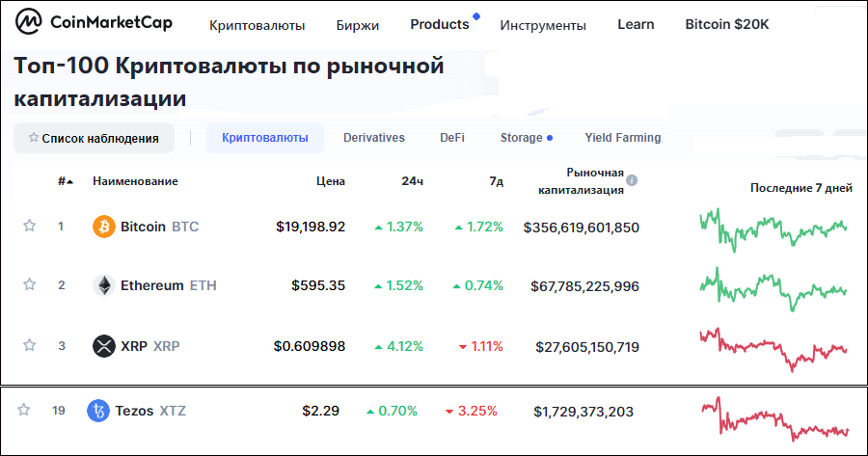This screenshot has height=456, width=868.
Task: Star Ethereum for the watchlist
Action: (30, 284)
